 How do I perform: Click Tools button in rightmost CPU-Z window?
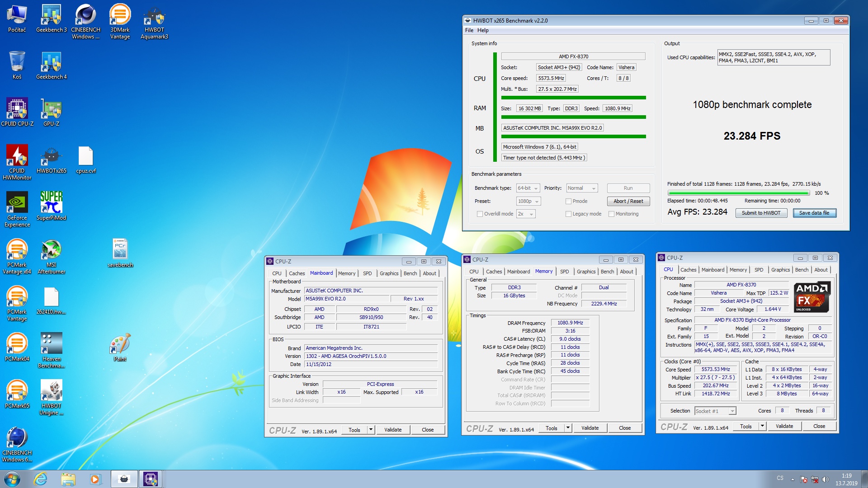click(746, 426)
